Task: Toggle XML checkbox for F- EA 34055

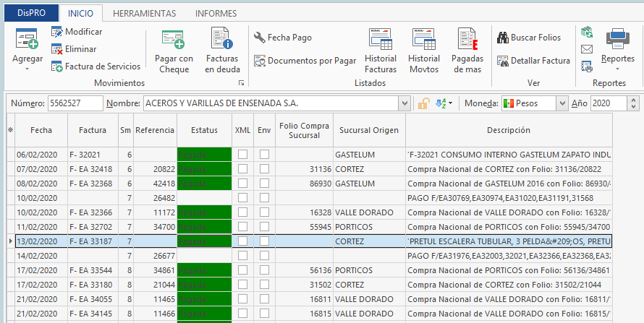Action: (242, 299)
